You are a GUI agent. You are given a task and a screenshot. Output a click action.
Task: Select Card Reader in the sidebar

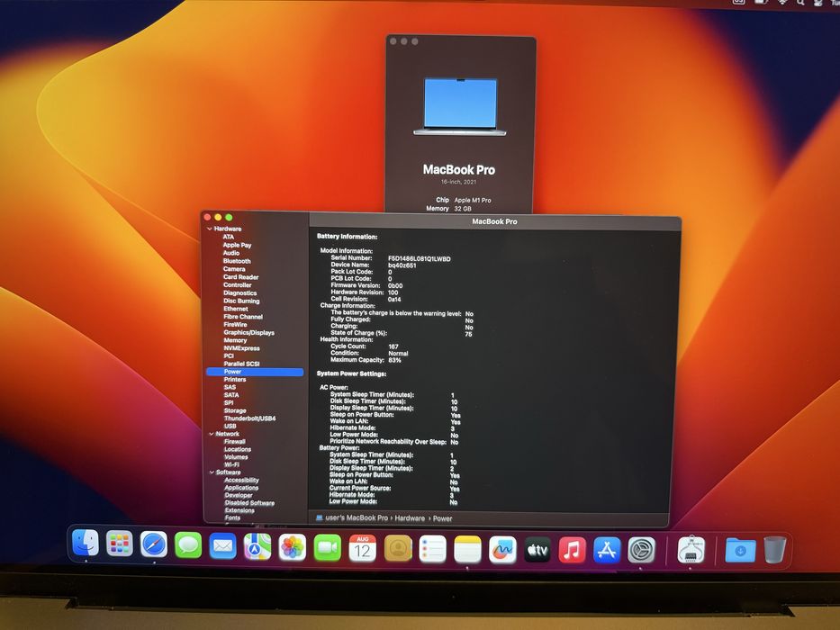(x=241, y=277)
